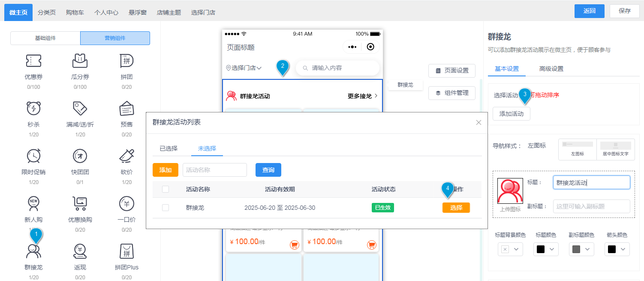The width and height of the screenshot is (644, 281).
Task: Click the 上传图标 red people thumbnail
Action: point(510,191)
